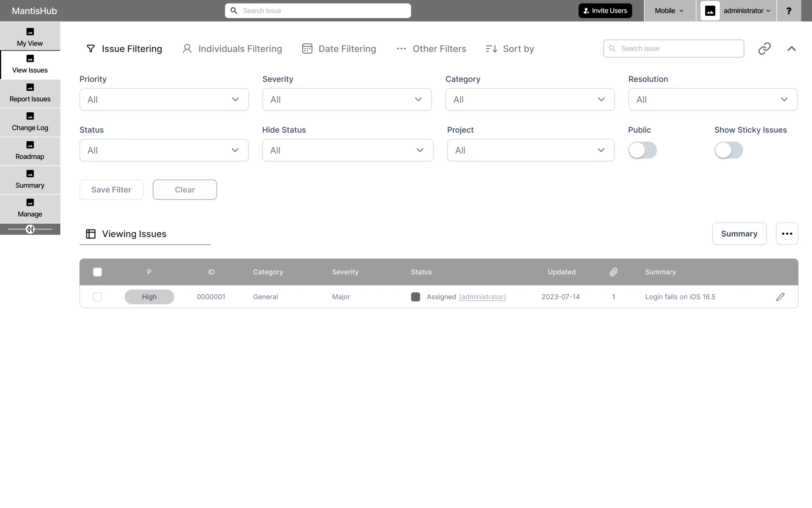Click the Viewing Issues table icon
812x508 pixels.
(x=91, y=234)
